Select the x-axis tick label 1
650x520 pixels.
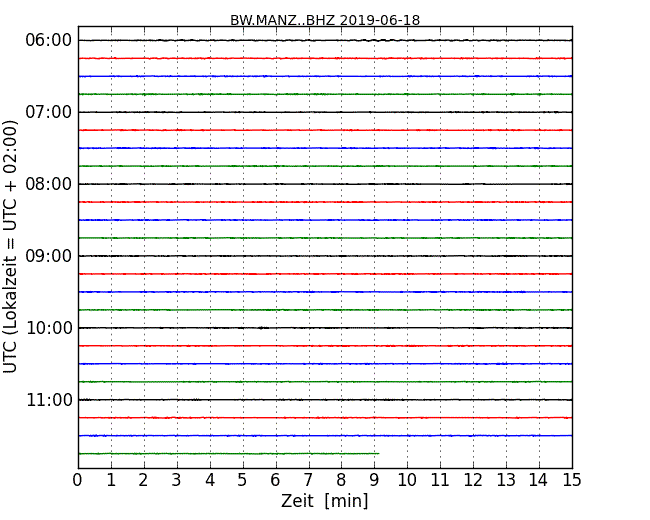click(x=111, y=480)
